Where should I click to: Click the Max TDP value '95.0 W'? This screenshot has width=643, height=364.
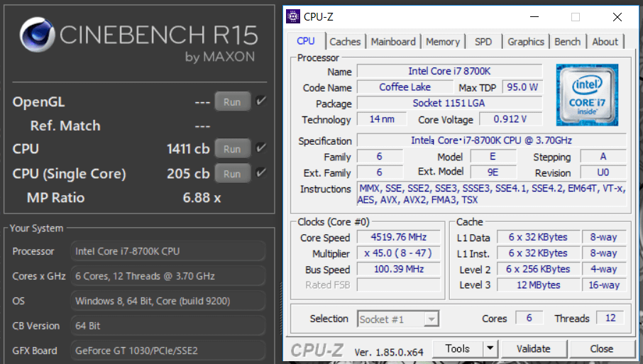tap(522, 87)
